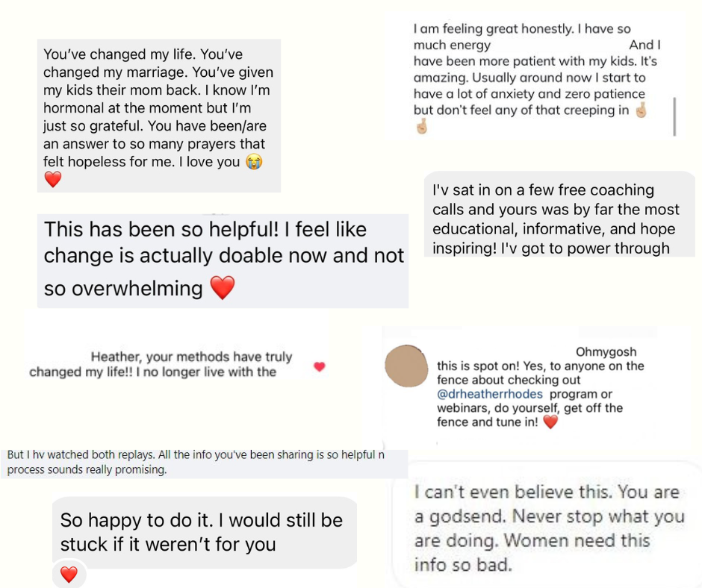Click the 'free coaching calls' testimonial bubble
This screenshot has height=588, width=702.
click(x=559, y=214)
